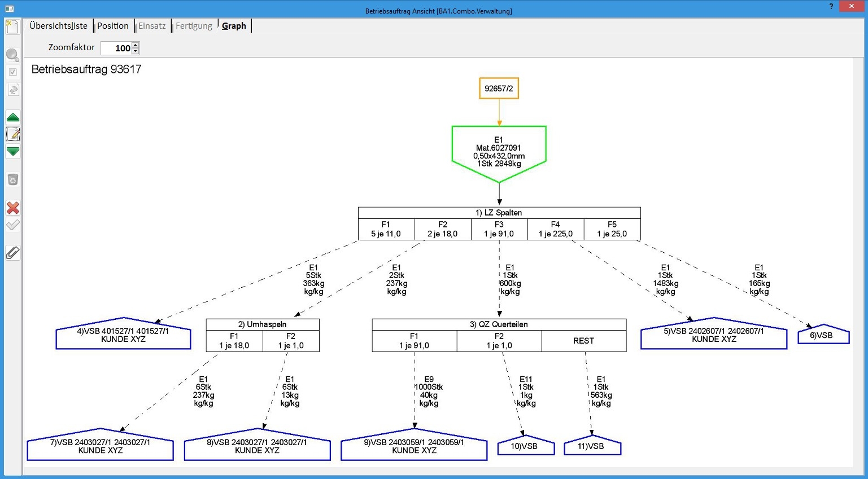Go to the Fertigung tab
The image size is (868, 479).
(194, 26)
